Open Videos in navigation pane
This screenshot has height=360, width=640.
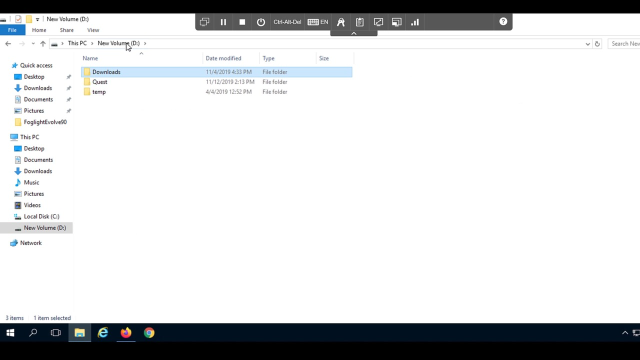click(32, 205)
